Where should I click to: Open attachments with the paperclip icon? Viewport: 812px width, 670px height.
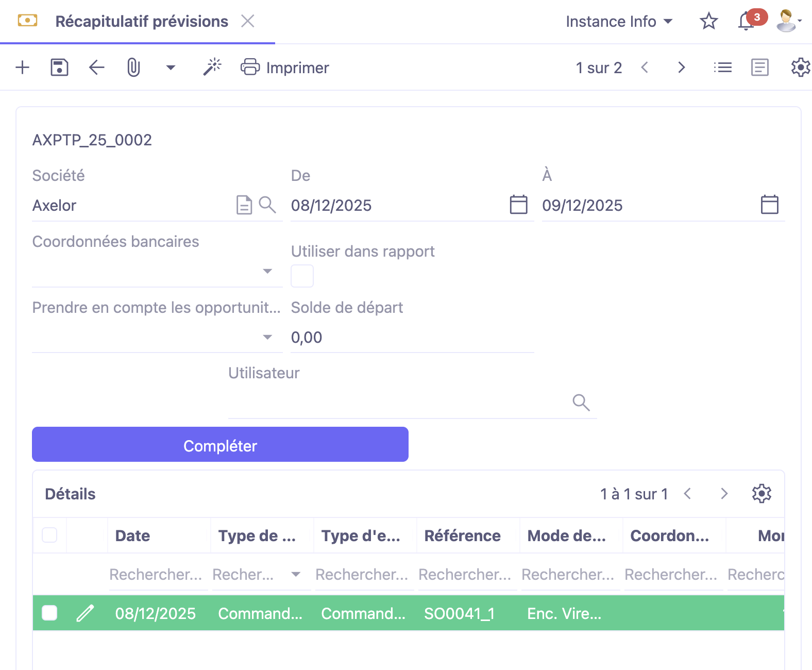[x=133, y=68]
